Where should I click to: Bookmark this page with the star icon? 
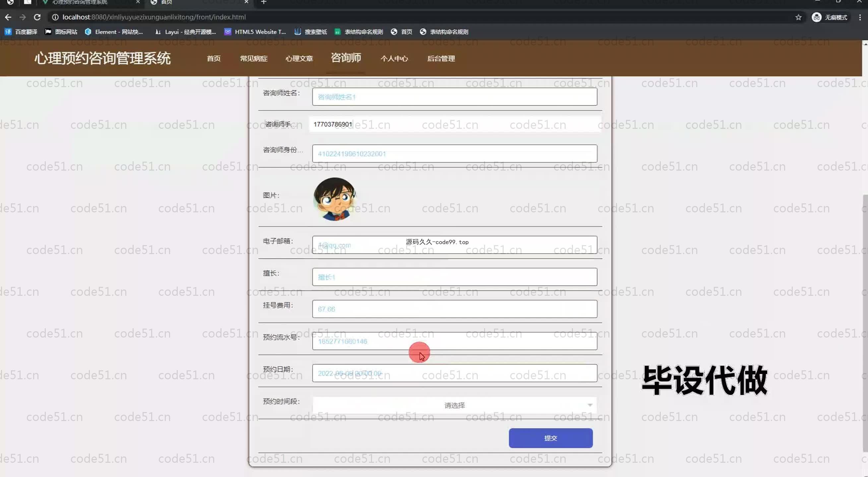tap(798, 17)
